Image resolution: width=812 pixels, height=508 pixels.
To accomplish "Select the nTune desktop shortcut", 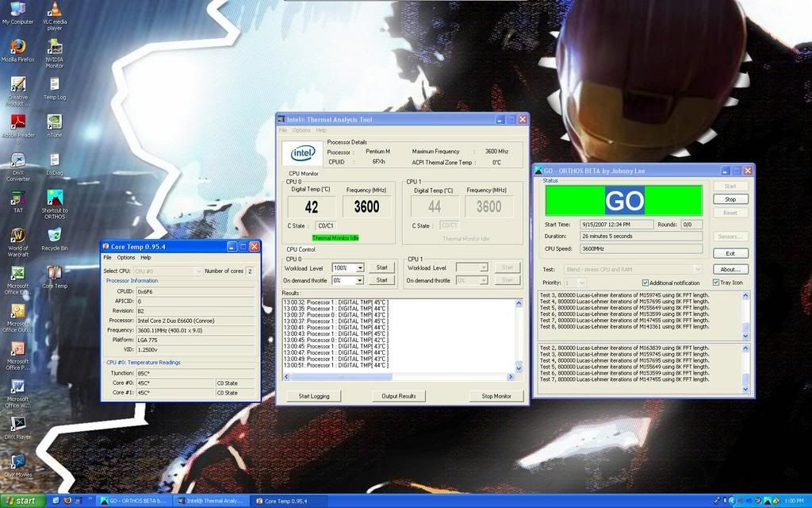I will pyautogui.click(x=55, y=126).
